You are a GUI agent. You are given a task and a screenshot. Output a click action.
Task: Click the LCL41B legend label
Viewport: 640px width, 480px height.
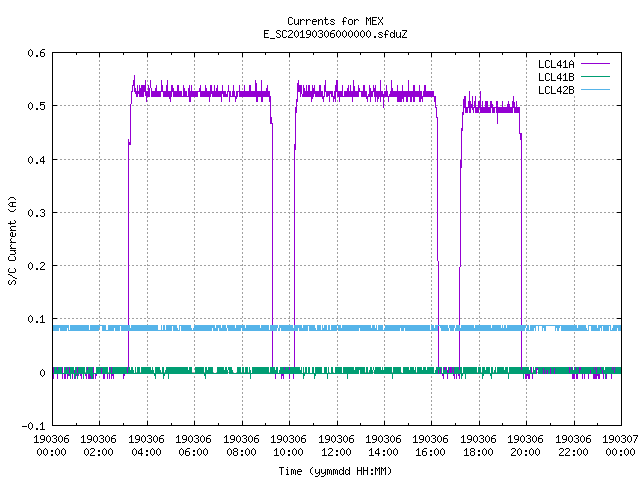[556, 77]
